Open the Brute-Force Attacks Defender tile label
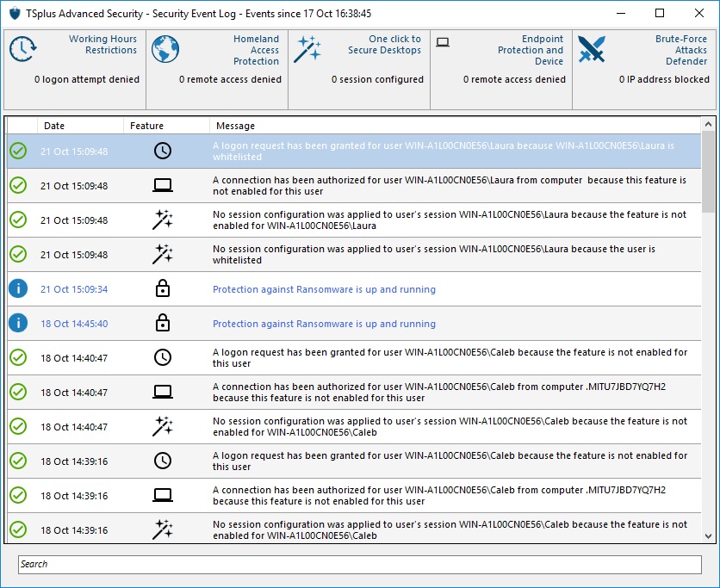 tap(681, 50)
